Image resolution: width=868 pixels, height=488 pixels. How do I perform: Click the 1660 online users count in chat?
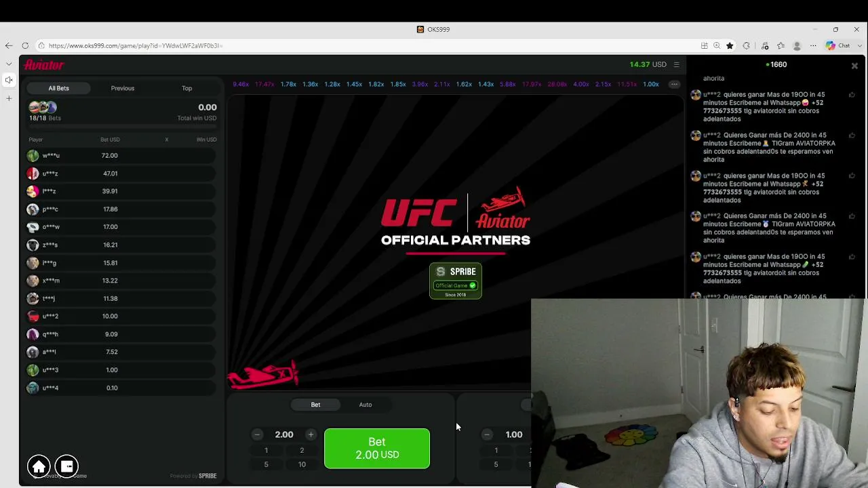[x=776, y=64]
